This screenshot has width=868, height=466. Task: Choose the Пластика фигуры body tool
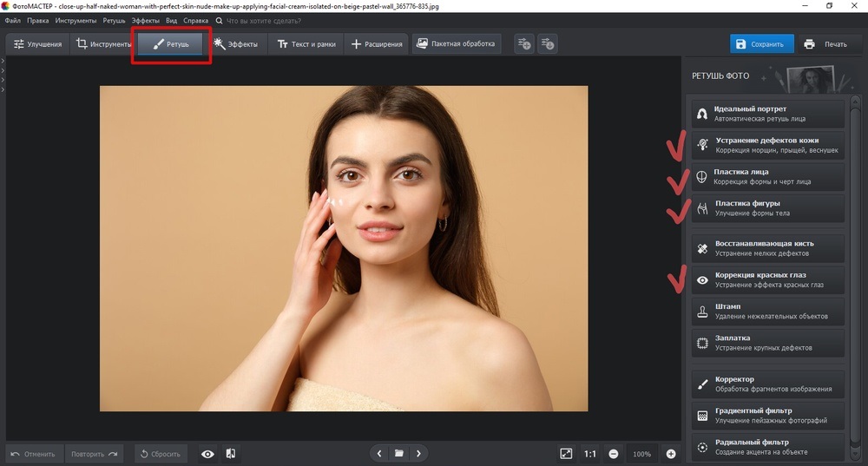pyautogui.click(x=767, y=208)
